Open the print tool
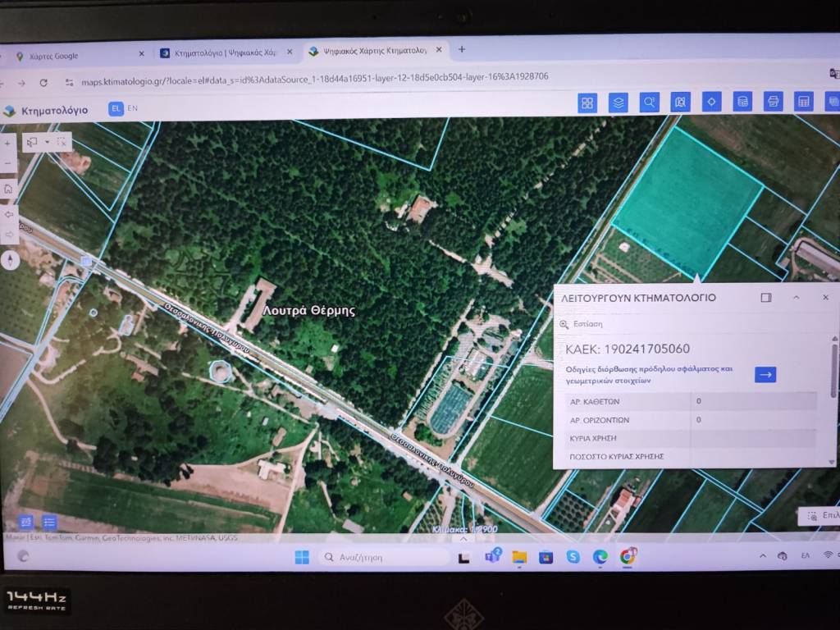The height and width of the screenshot is (630, 840). (x=772, y=102)
